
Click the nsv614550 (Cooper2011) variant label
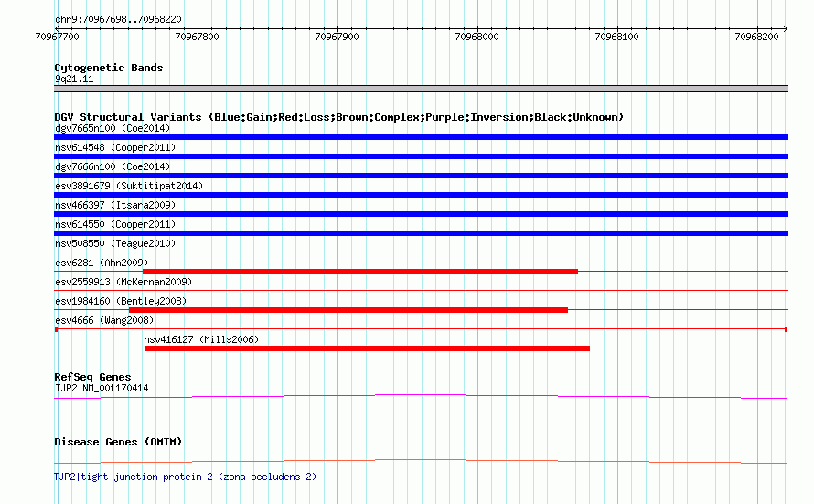(115, 224)
